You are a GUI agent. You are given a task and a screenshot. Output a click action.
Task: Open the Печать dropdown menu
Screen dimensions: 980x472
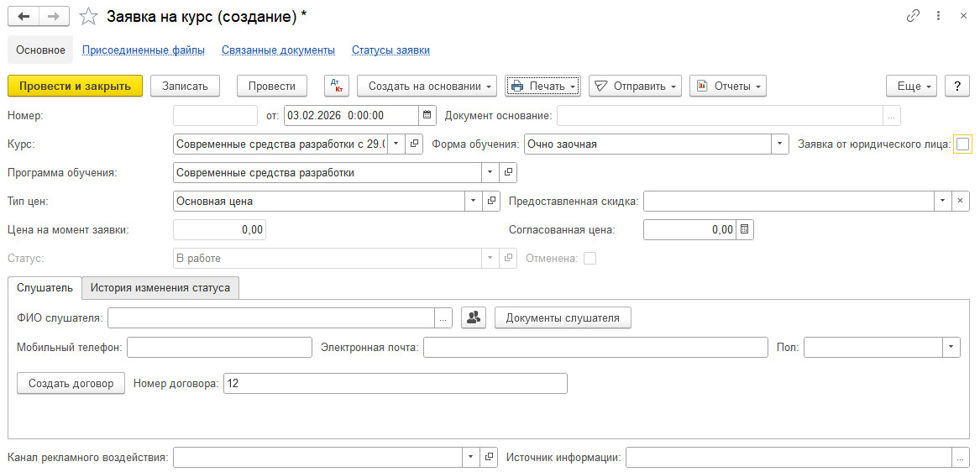click(x=542, y=86)
